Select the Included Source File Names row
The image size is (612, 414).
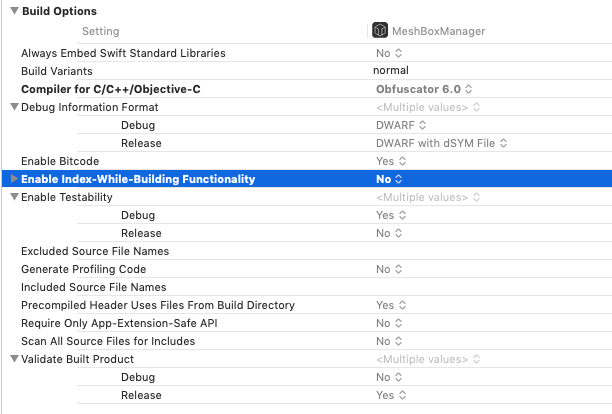coord(94,287)
